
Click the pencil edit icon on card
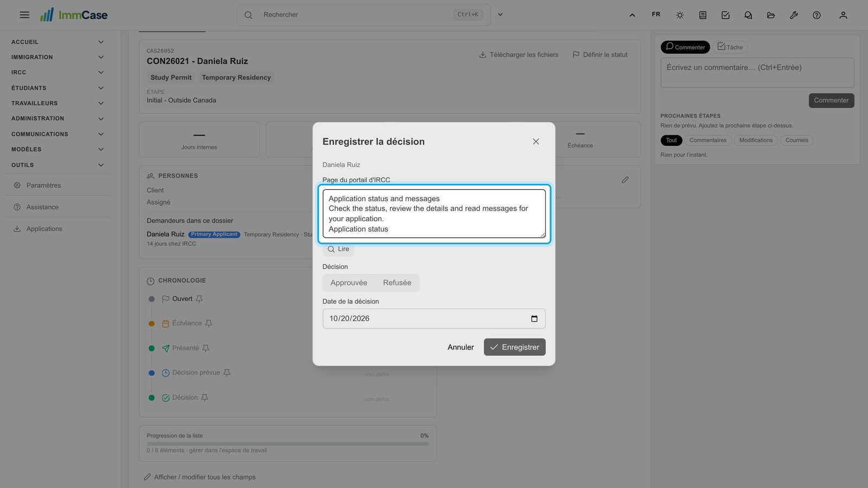click(x=625, y=179)
